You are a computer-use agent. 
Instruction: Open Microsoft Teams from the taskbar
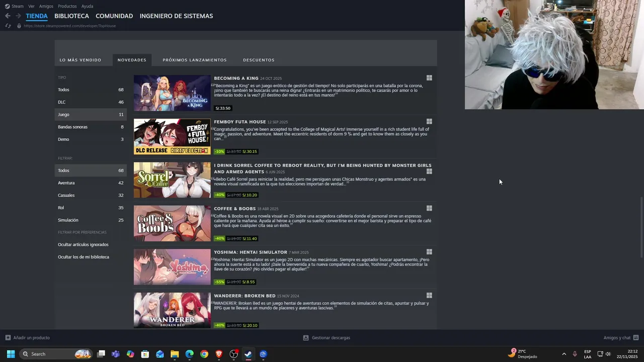[116, 354]
